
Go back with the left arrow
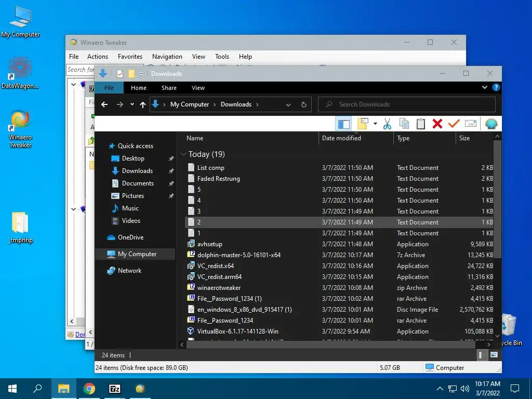[x=104, y=104]
